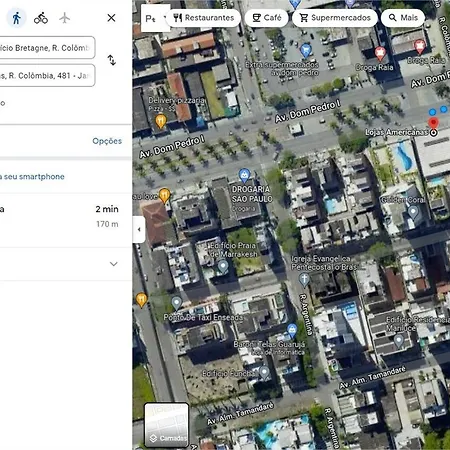Click the Edifício Bretagne origin field
This screenshot has width=450, height=450.
(47, 48)
